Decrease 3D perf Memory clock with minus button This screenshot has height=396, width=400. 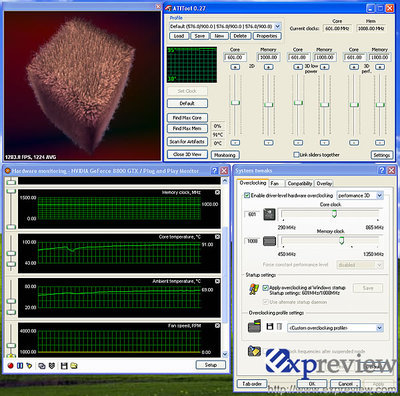click(380, 143)
